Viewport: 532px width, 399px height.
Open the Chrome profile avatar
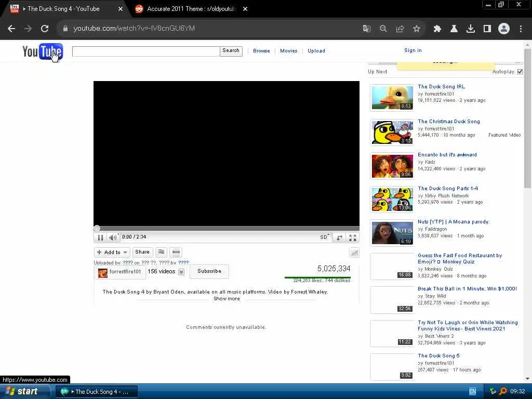pos(504,29)
